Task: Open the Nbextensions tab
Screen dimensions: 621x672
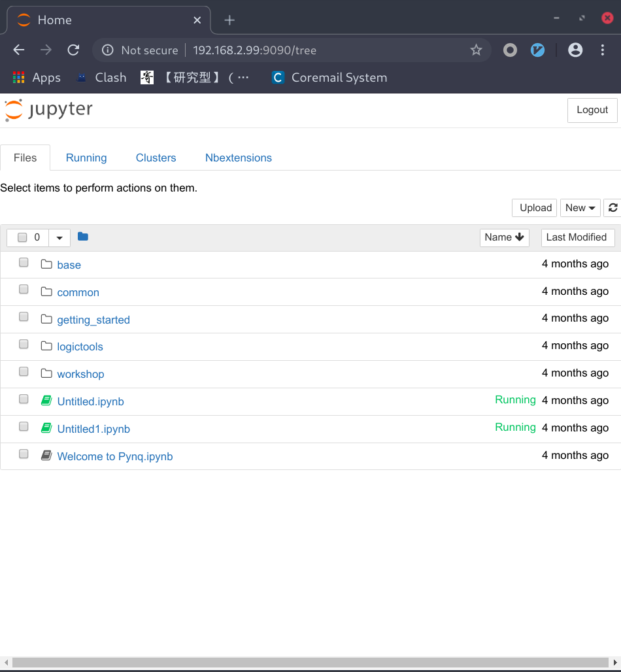Action: (x=239, y=158)
